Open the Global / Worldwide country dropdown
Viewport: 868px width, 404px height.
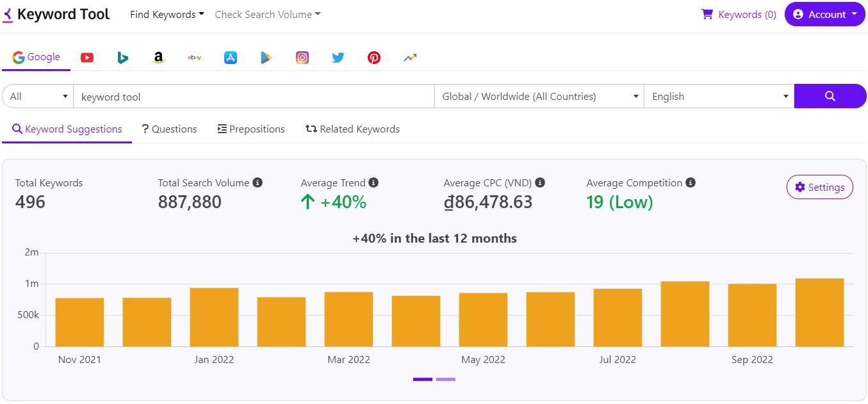539,96
